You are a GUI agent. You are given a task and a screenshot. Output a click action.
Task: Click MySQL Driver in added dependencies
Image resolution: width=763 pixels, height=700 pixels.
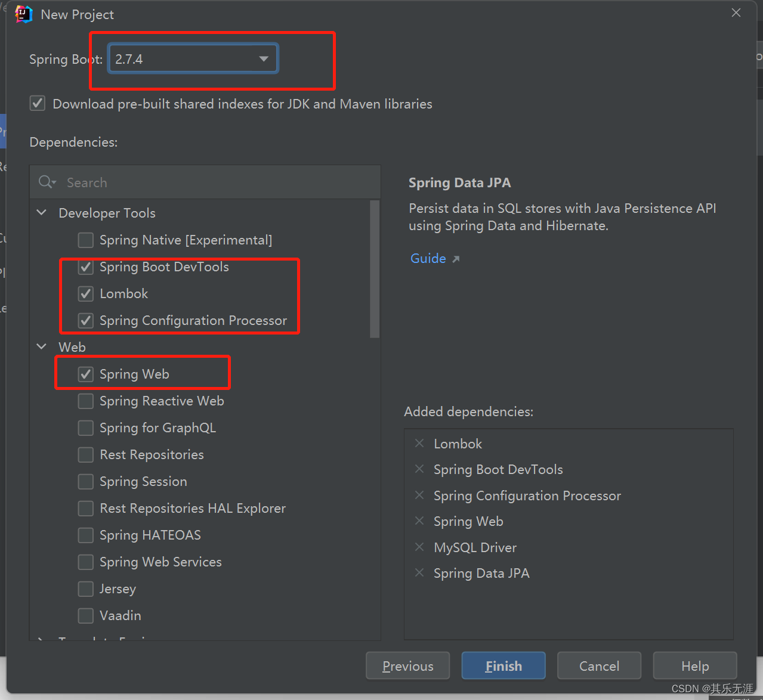tap(475, 547)
